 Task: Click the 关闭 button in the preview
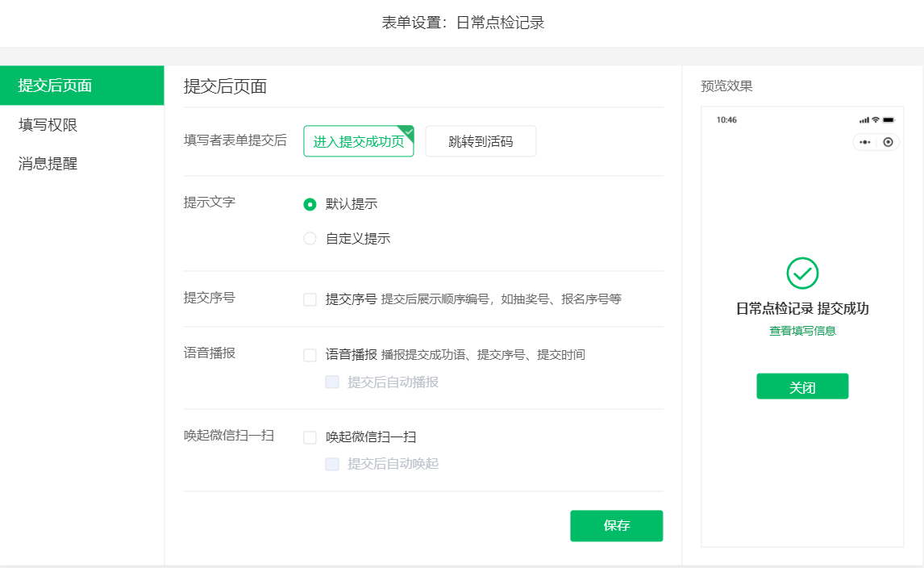click(x=802, y=386)
